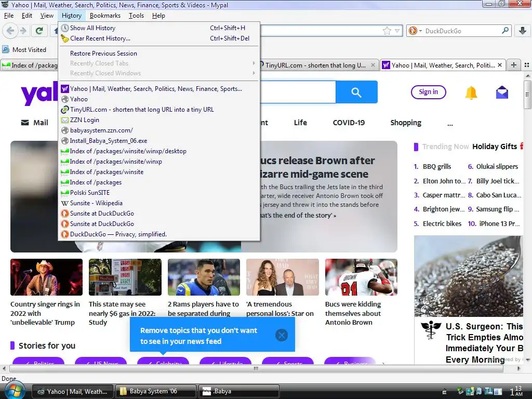Switch to .Babya taskbar item
This screenshot has height=399, width=532.
pyautogui.click(x=239, y=391)
